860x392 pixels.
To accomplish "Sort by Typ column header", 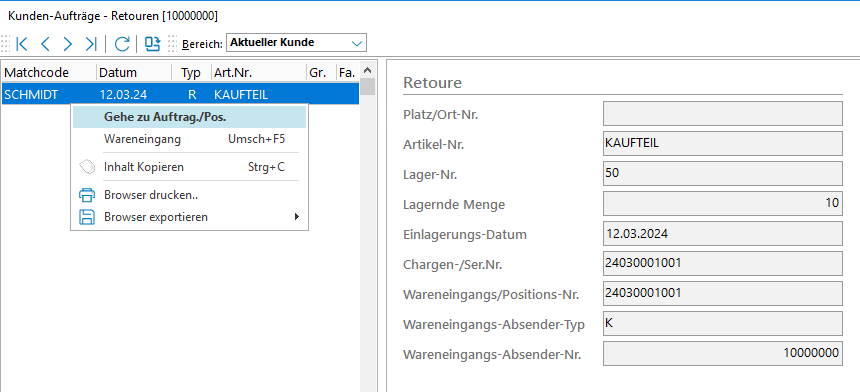I will [x=191, y=72].
